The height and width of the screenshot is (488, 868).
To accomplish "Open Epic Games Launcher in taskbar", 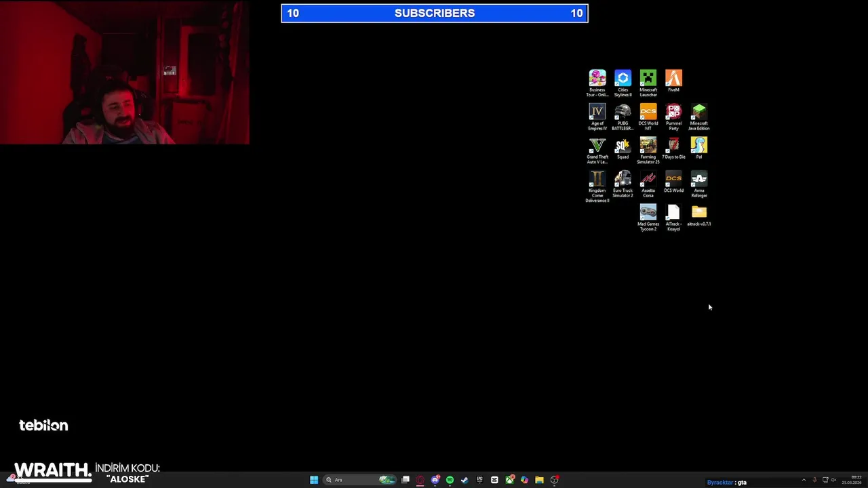I will click(479, 480).
